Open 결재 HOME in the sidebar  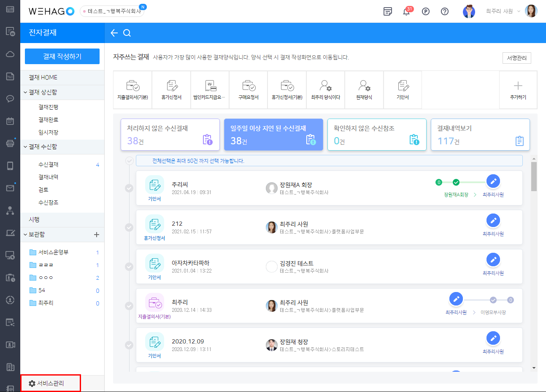coord(43,77)
